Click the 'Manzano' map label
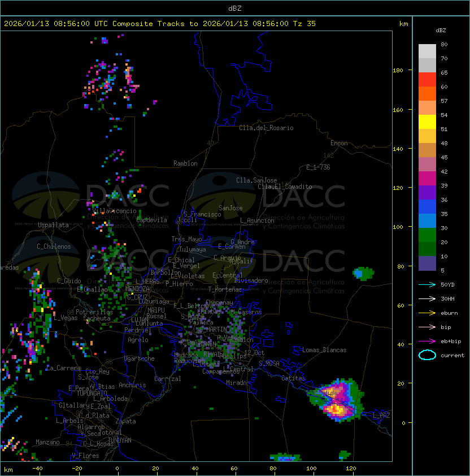470x476 pixels. pyautogui.click(x=47, y=442)
